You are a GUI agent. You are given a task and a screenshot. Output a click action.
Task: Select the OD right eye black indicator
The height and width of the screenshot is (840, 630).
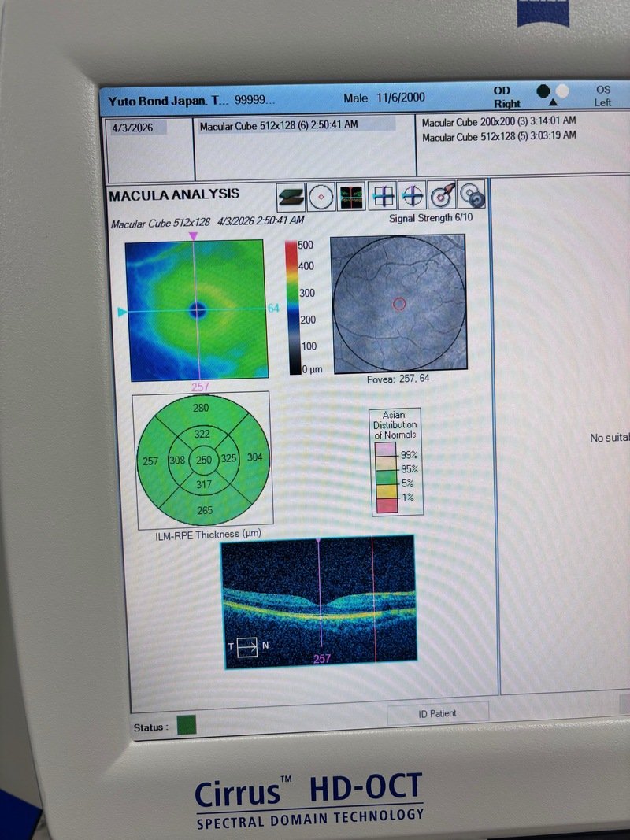pos(543,91)
